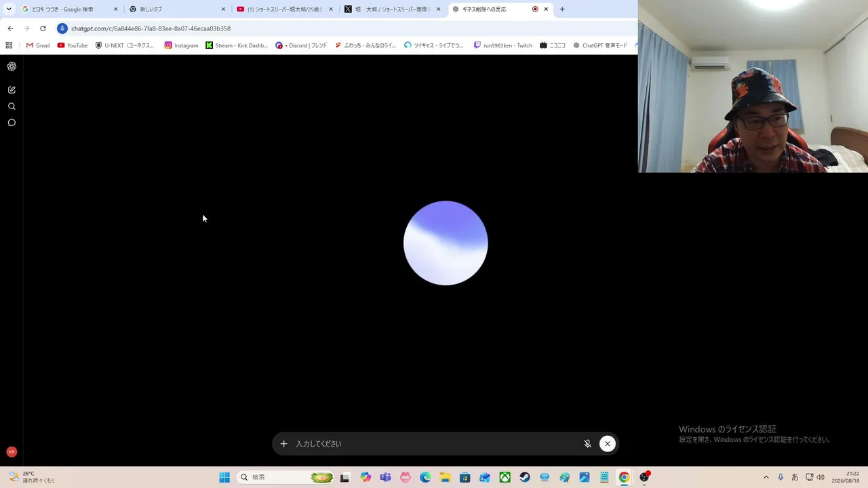Click the taskbar 検索 search box
This screenshot has width=868, height=488.
pyautogui.click(x=286, y=477)
